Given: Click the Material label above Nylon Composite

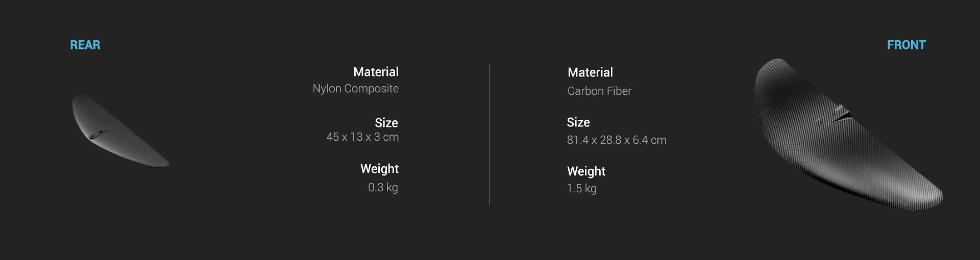Looking at the screenshot, I should click(376, 72).
